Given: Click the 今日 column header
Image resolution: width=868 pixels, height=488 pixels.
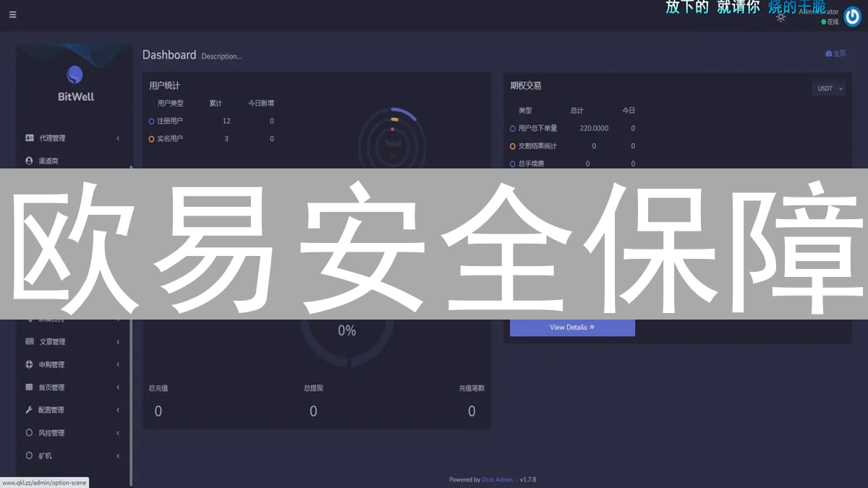Looking at the screenshot, I should point(629,111).
